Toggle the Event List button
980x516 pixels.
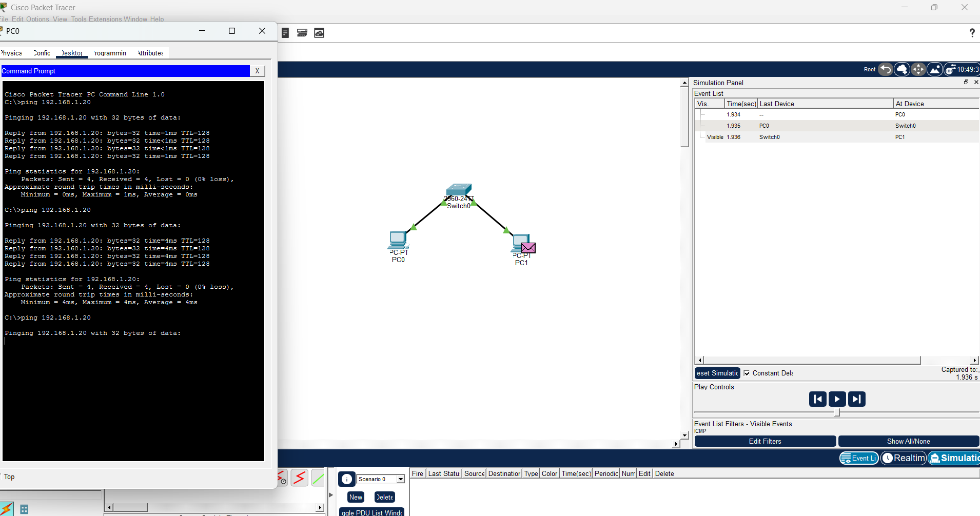[859, 458]
